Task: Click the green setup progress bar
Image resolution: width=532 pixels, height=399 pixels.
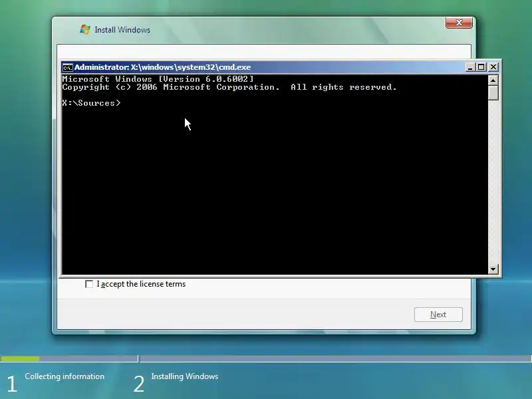Action: tap(20, 358)
